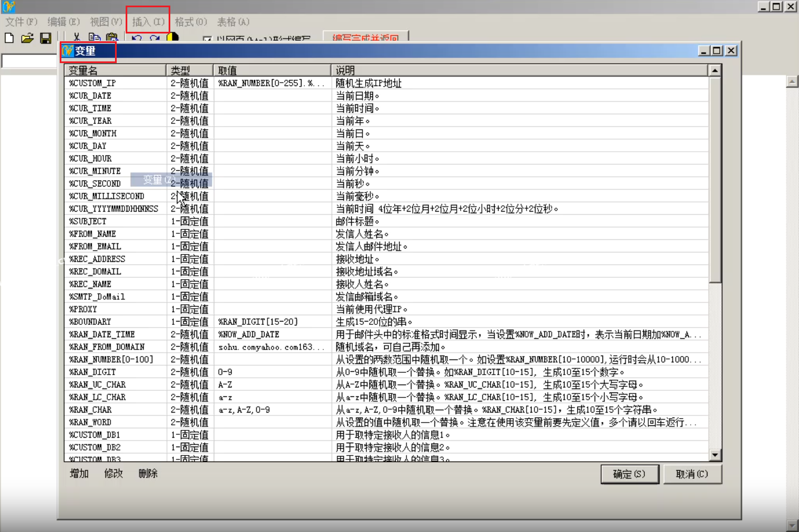Copy with the two-pages toolbar icon

pyautogui.click(x=94, y=38)
